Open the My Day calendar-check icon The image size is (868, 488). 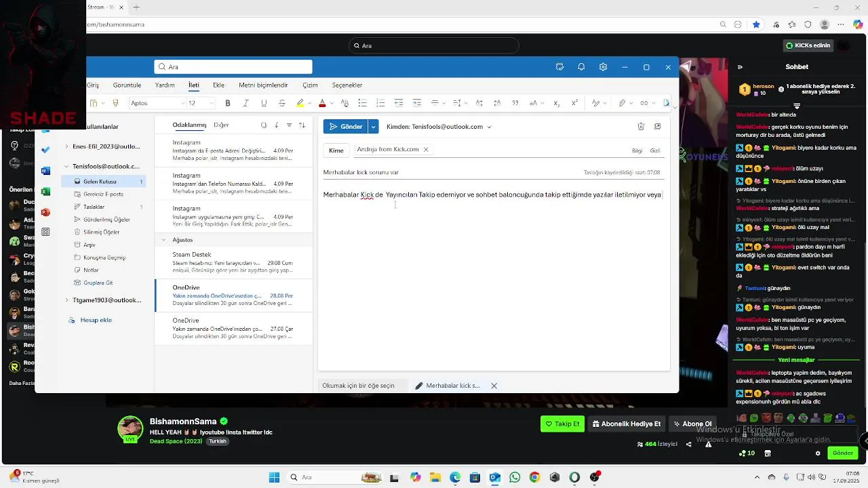[559, 67]
